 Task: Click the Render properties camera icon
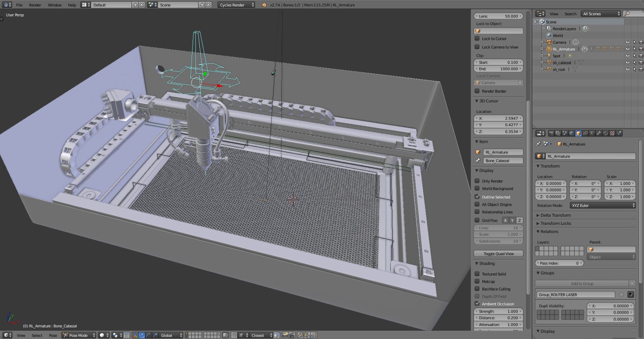coord(551,133)
